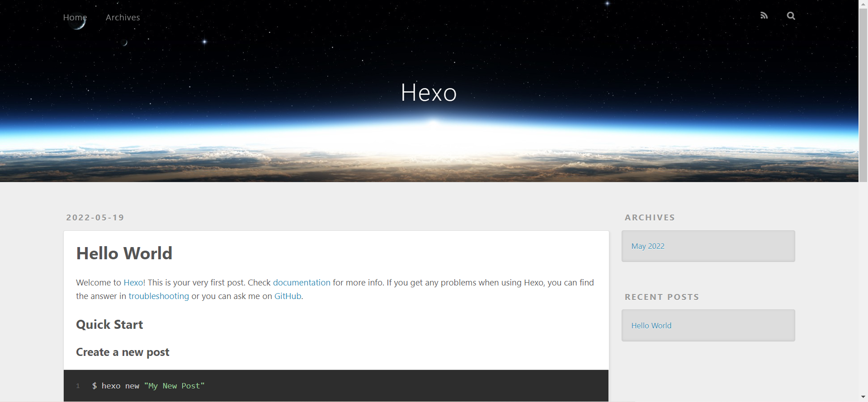This screenshot has width=868, height=402.
Task: Open the RSS feed icon
Action: click(764, 15)
